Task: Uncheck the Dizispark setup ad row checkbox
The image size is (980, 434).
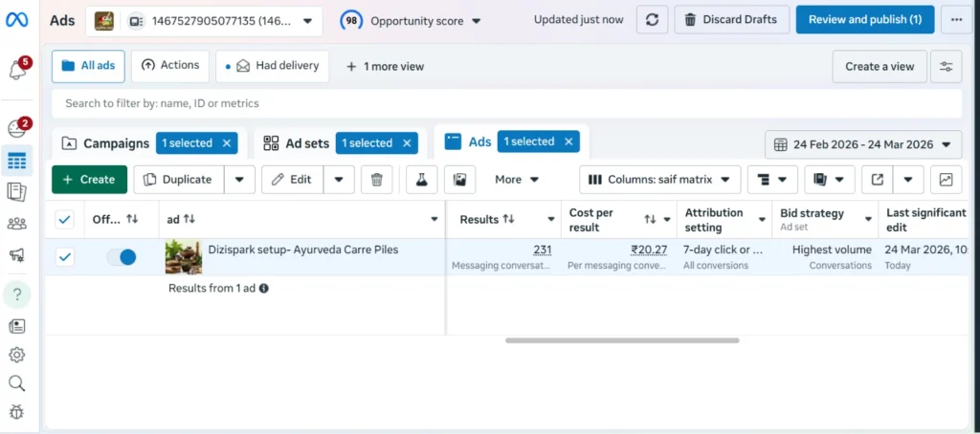Action: click(x=65, y=256)
